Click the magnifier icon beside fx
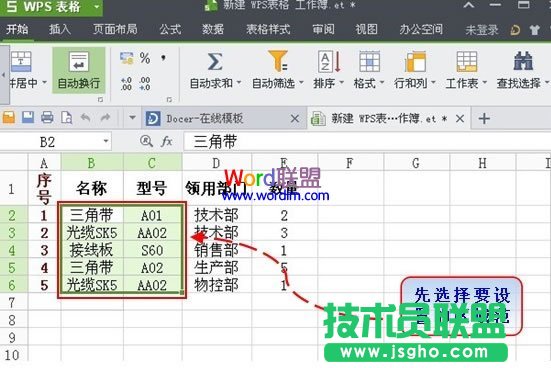The image size is (551, 368). (146, 141)
